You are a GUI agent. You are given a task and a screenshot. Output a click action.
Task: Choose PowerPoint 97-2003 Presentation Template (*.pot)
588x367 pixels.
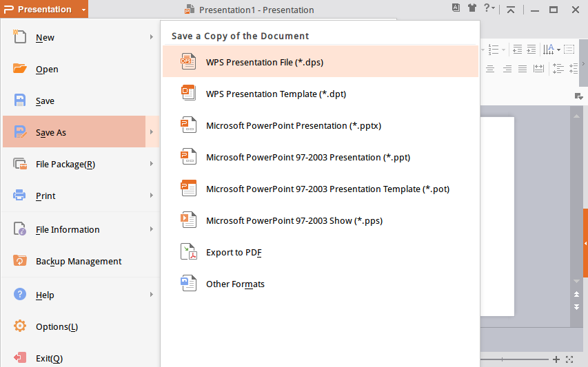pyautogui.click(x=321, y=189)
